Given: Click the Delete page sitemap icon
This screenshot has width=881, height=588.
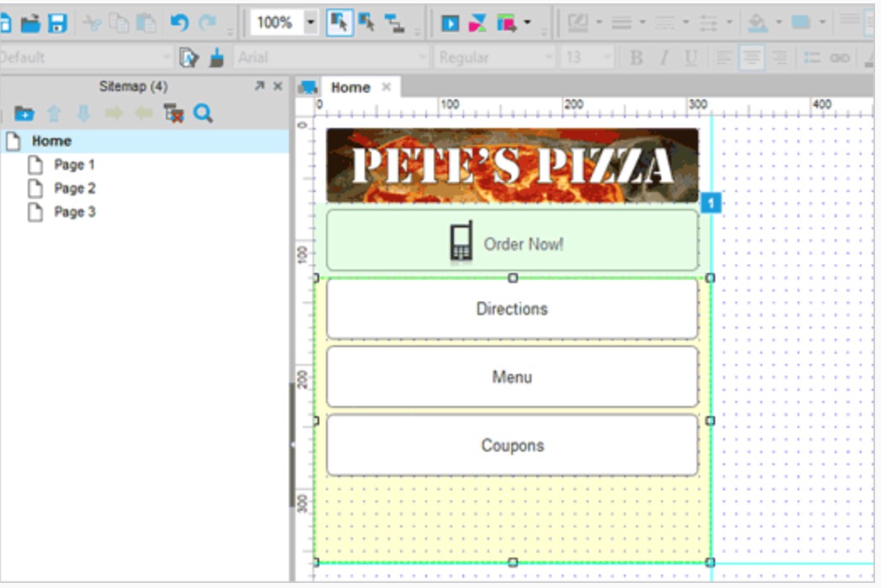Looking at the screenshot, I should click(174, 114).
